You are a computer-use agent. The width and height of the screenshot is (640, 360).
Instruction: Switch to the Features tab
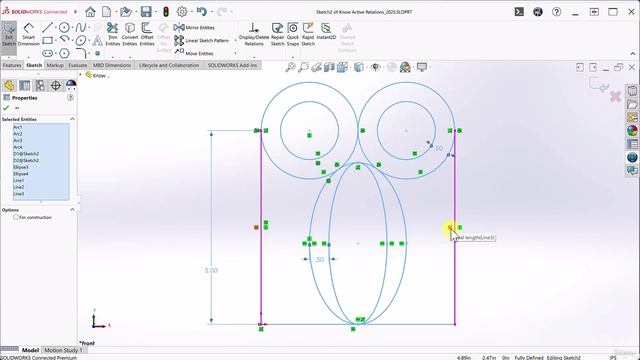pos(12,65)
